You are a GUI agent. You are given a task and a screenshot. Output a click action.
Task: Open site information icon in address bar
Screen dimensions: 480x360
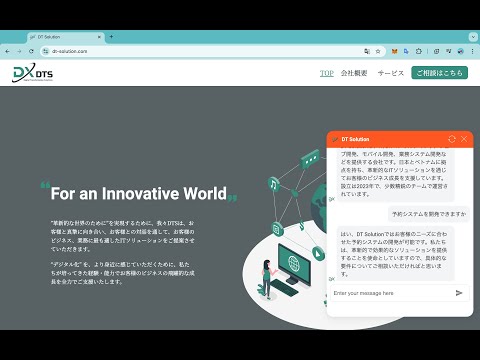click(x=46, y=51)
